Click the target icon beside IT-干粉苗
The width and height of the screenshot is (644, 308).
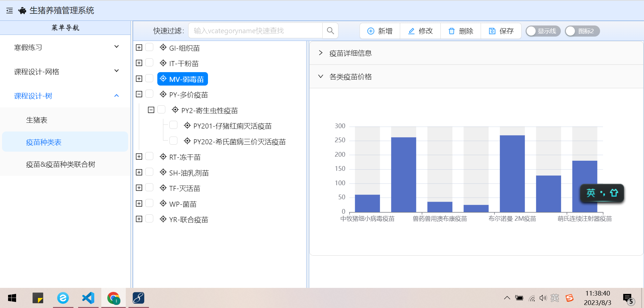(163, 63)
